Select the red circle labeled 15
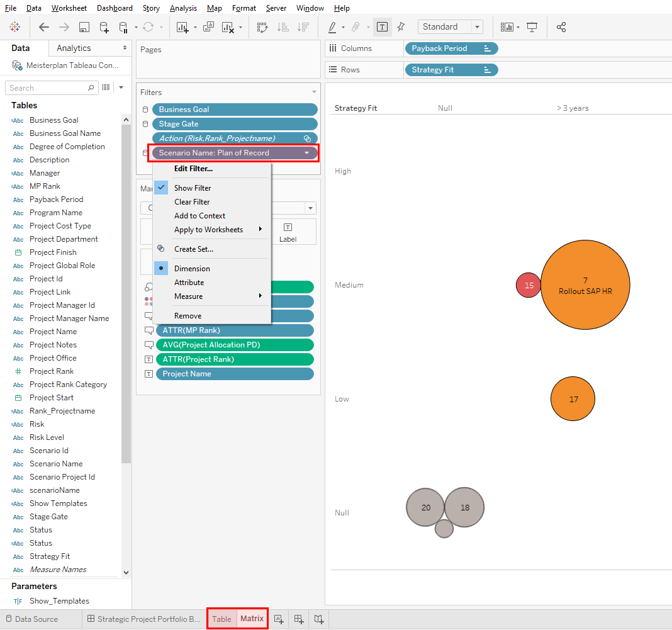The image size is (672, 630). tap(529, 285)
